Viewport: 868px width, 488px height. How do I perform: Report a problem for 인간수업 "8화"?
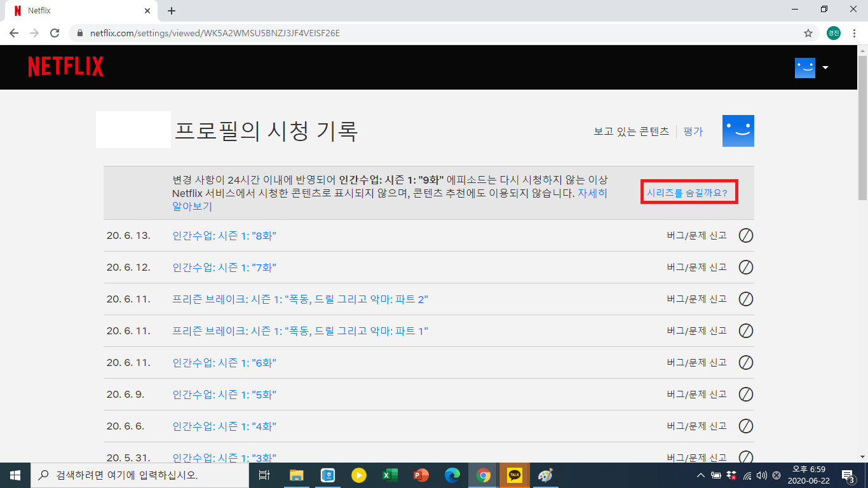[x=696, y=236]
